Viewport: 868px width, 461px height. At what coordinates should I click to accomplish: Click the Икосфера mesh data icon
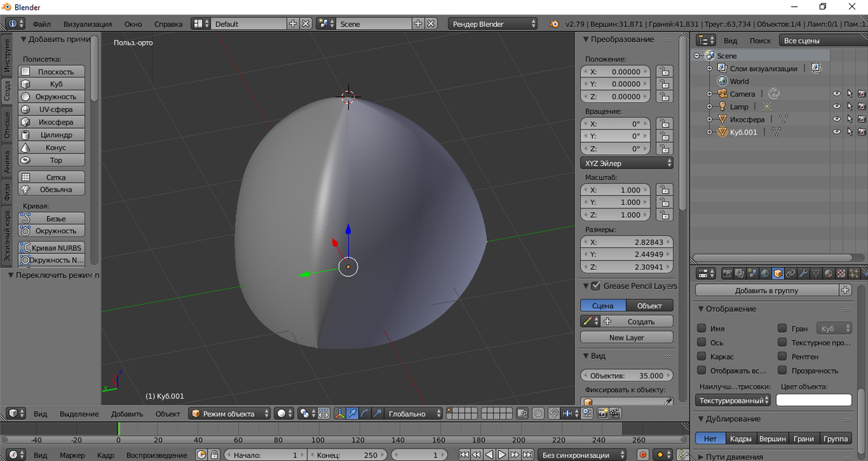(x=783, y=119)
